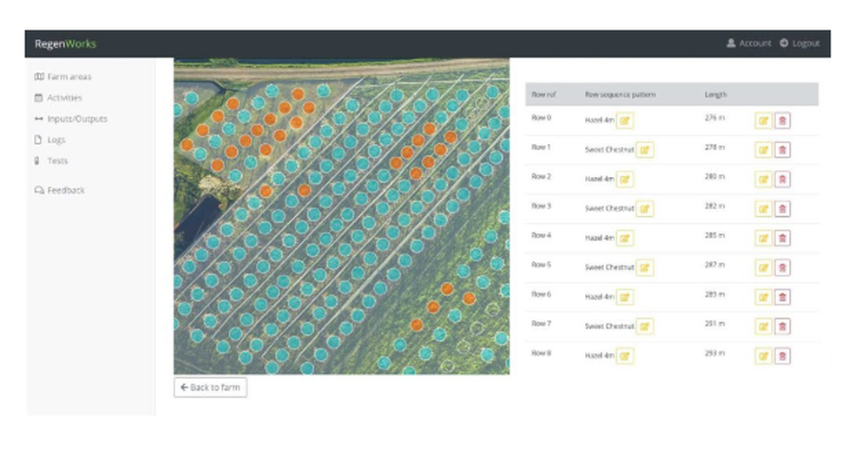Click the Back to farm button
This screenshot has width=868, height=458.
210,387
